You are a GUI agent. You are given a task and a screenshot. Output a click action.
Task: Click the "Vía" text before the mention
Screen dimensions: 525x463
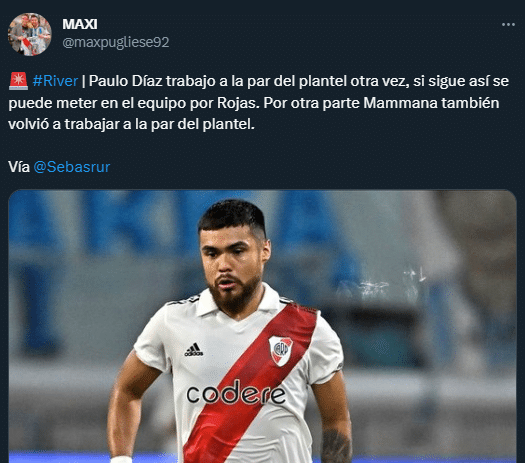[19, 167]
